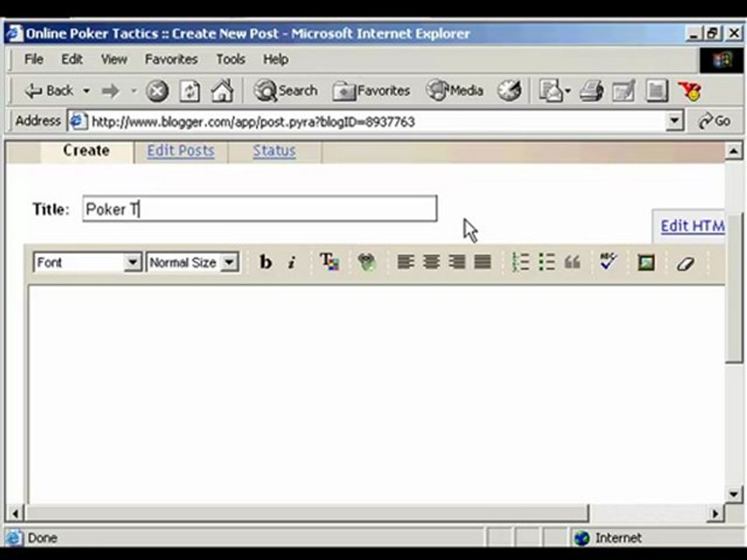747x560 pixels.
Task: Run the spell check icon
Action: coord(608,261)
